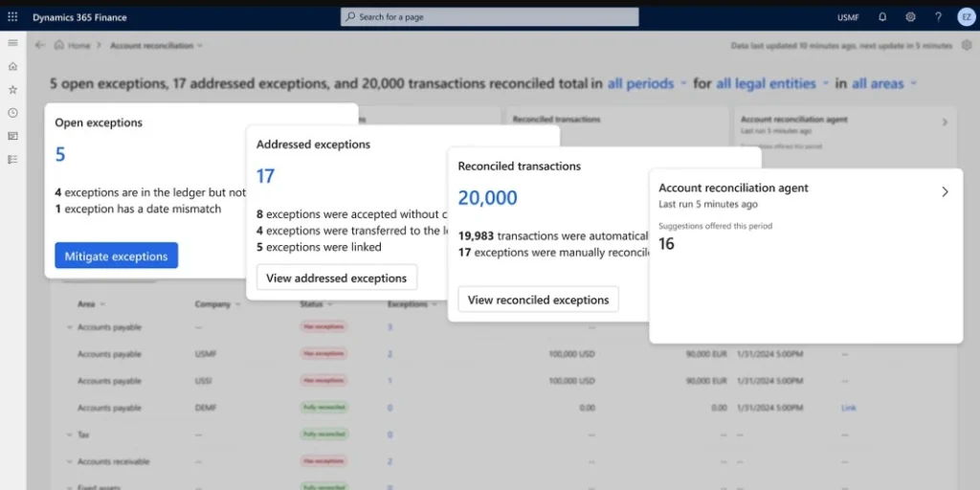Click Has exceptions status in USMF row
The width and height of the screenshot is (980, 490).
click(323, 354)
